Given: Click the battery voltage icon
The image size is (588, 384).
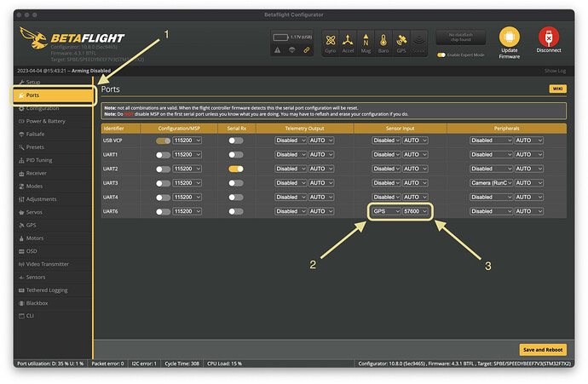Looking at the screenshot, I should point(280,37).
